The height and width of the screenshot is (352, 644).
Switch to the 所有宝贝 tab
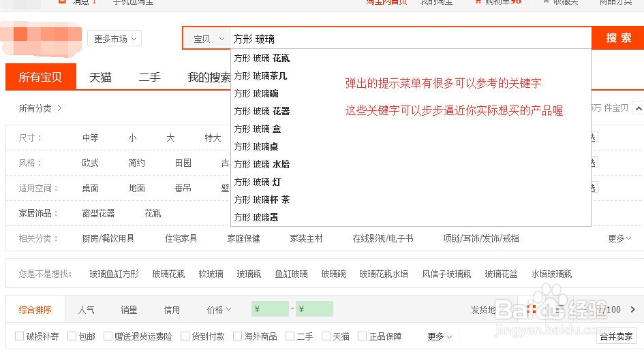(x=41, y=77)
